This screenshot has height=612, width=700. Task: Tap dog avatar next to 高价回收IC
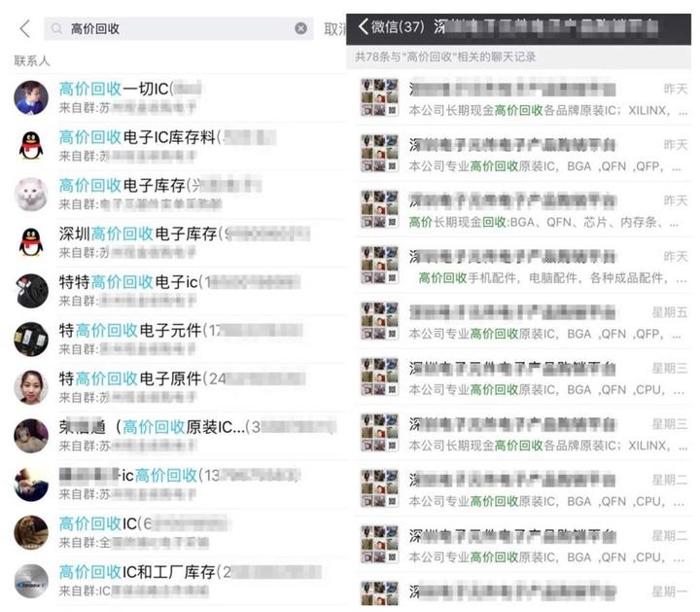pyautogui.click(x=31, y=532)
